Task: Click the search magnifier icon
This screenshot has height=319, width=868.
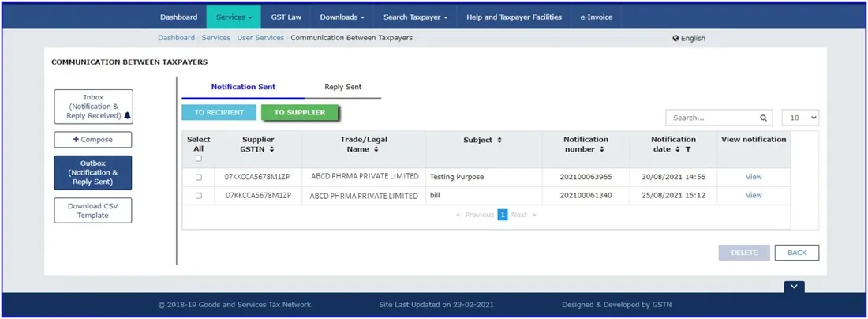Action: [x=763, y=118]
